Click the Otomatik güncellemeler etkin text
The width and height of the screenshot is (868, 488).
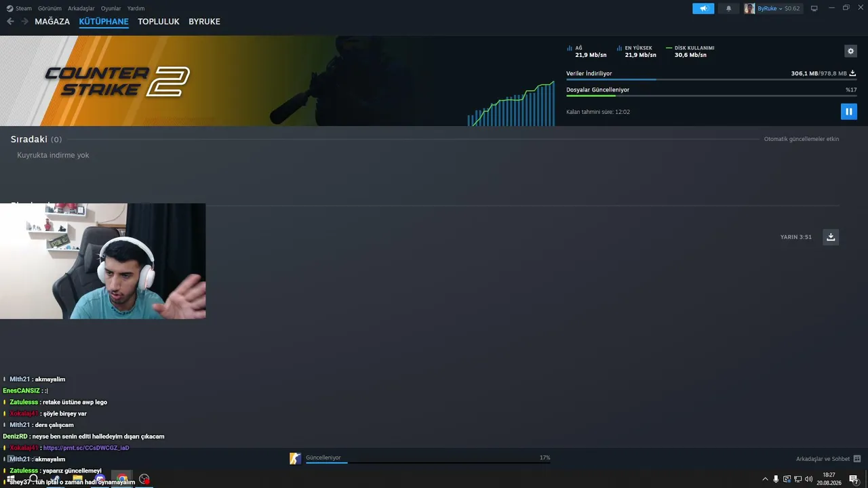click(802, 139)
